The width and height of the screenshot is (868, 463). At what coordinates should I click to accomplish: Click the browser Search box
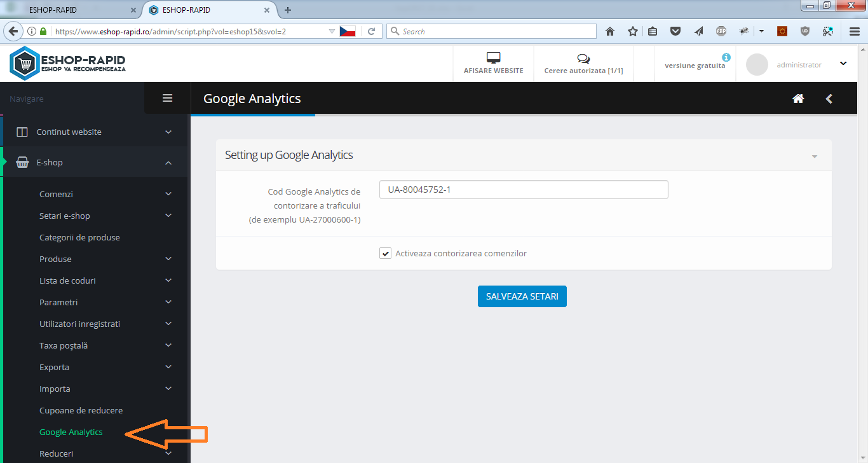(492, 31)
